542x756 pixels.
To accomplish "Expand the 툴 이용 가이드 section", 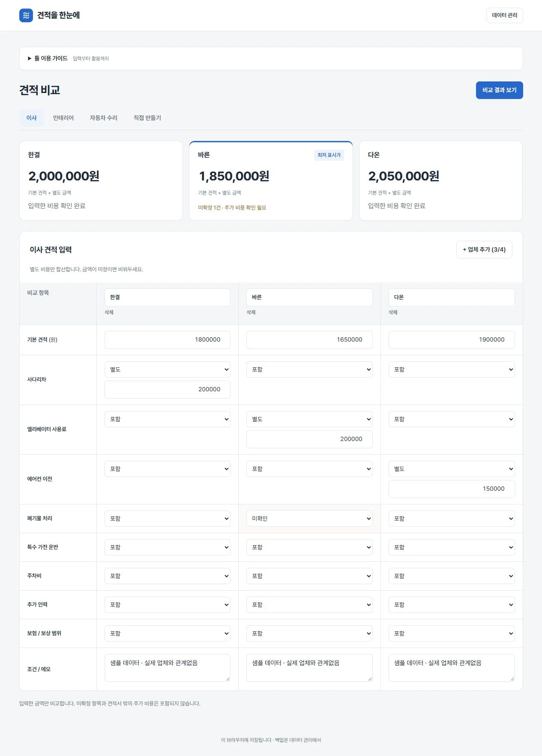I will [271, 58].
